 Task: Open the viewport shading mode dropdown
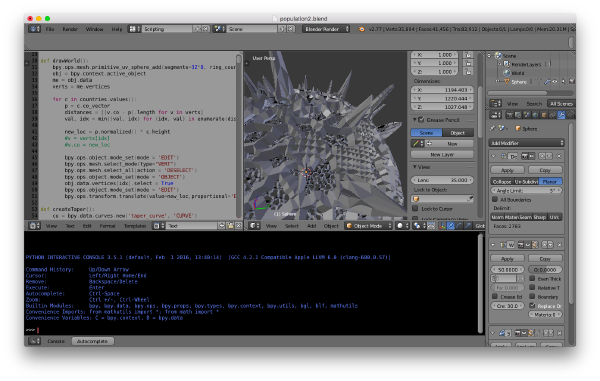402,226
